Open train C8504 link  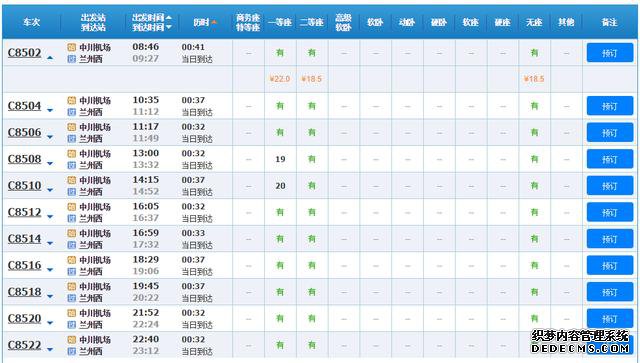(24, 106)
